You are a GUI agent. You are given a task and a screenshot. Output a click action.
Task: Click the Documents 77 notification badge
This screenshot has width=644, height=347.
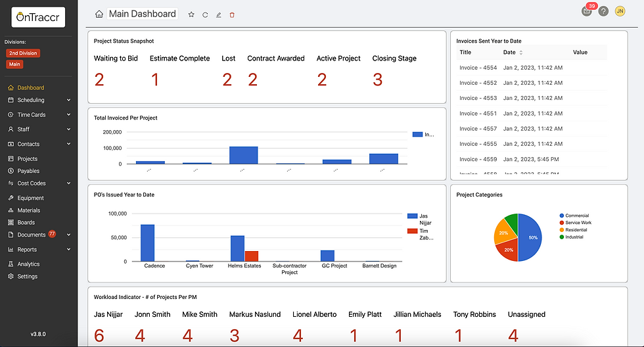52,234
